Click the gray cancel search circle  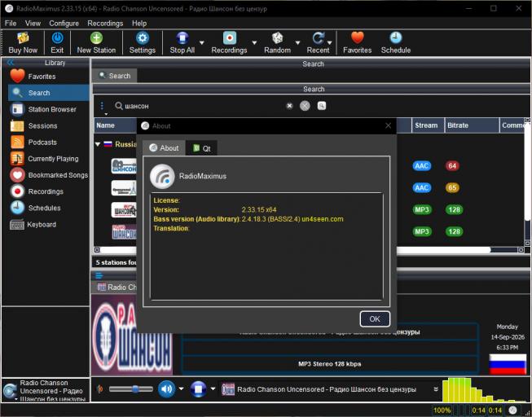pos(305,106)
